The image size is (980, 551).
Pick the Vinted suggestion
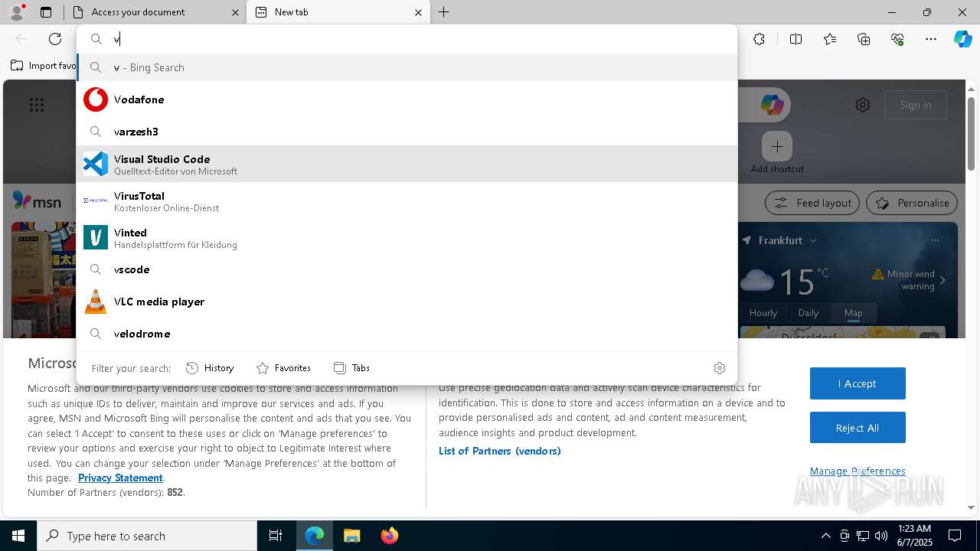click(x=407, y=237)
